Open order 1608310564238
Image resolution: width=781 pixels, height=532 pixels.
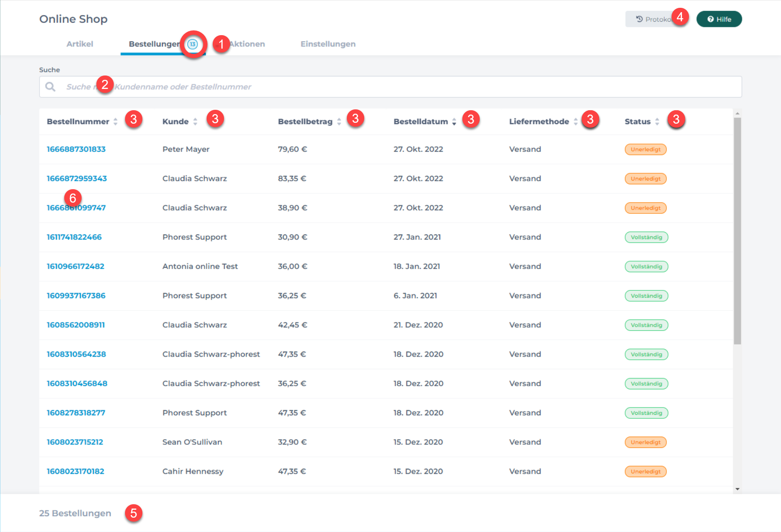[76, 354]
